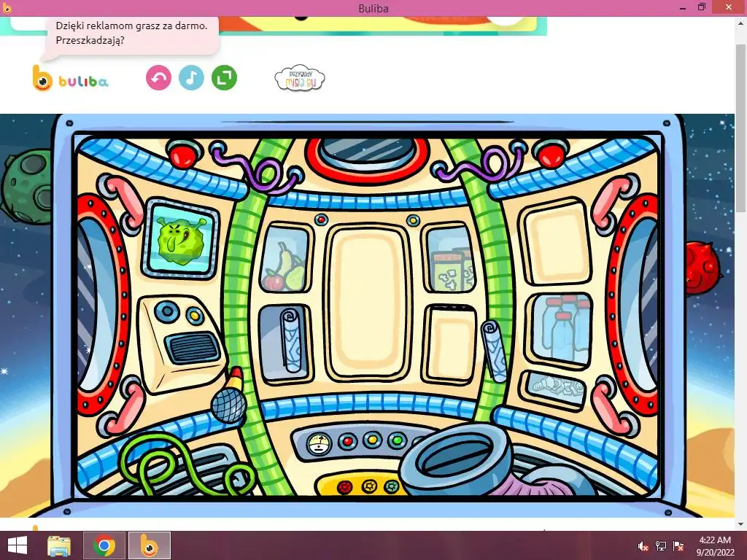Click the gauge dial on the dashboard
The width and height of the screenshot is (747, 560).
click(x=320, y=443)
